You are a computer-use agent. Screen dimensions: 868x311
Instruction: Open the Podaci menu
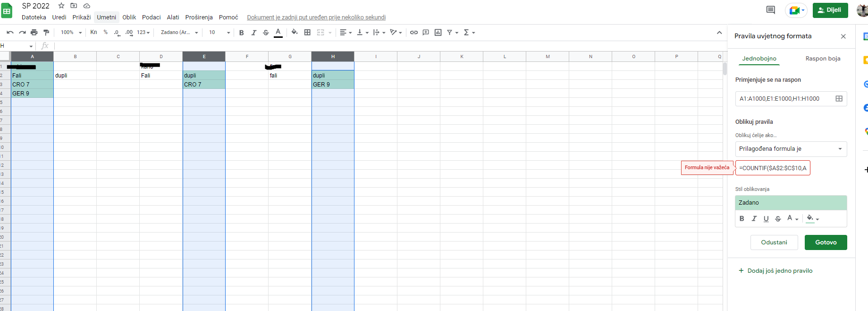click(x=151, y=17)
